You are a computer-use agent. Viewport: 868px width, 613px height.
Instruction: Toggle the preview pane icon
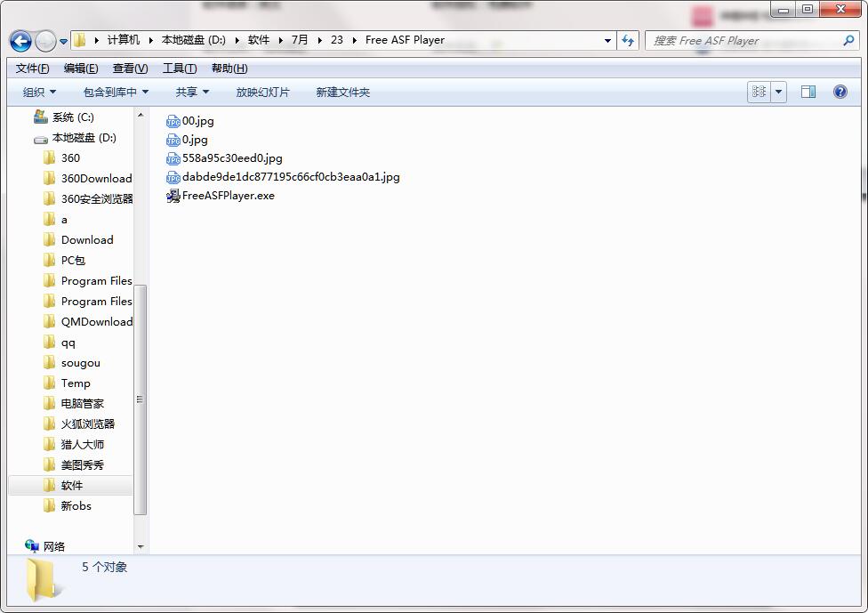point(808,92)
